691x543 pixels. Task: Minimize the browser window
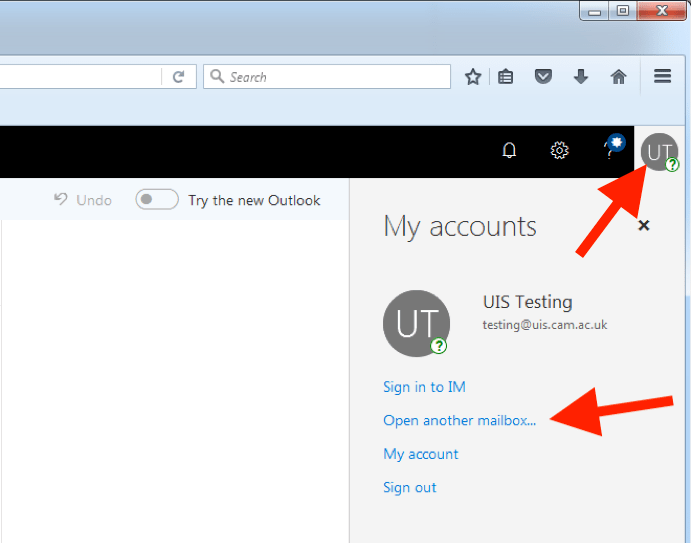pos(594,11)
